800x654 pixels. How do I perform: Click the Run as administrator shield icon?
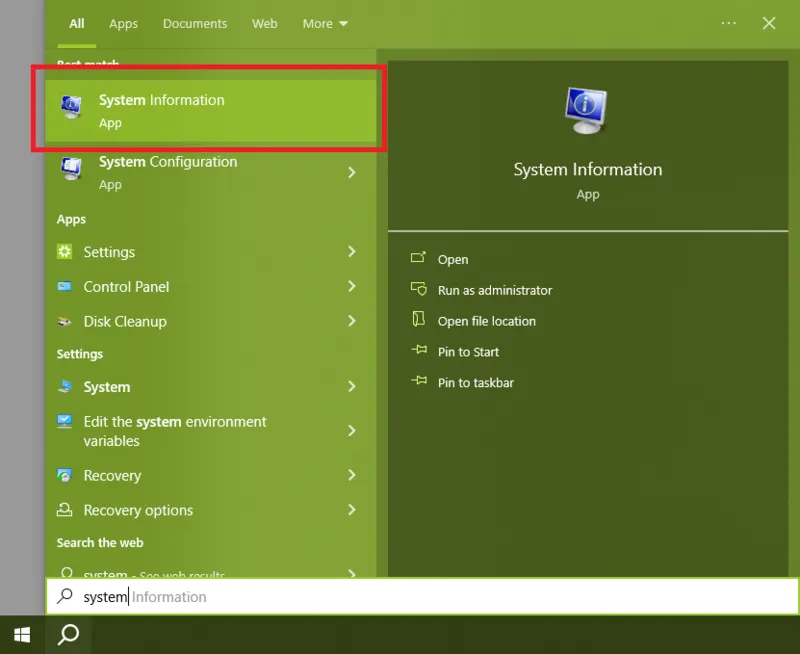(419, 289)
